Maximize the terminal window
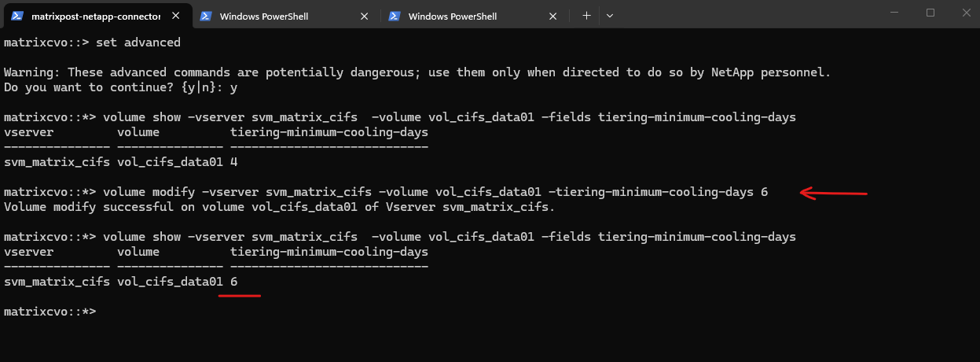The image size is (980, 362). pos(930,13)
